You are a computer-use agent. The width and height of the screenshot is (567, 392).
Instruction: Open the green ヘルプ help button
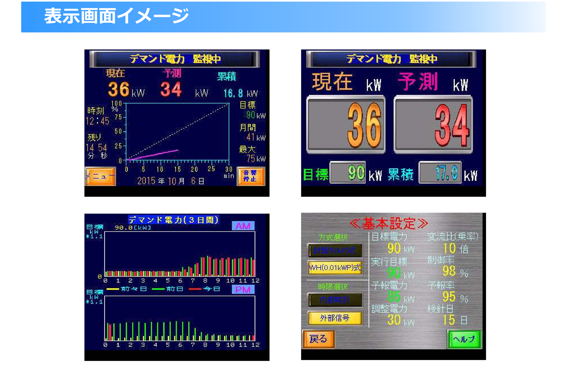click(464, 339)
